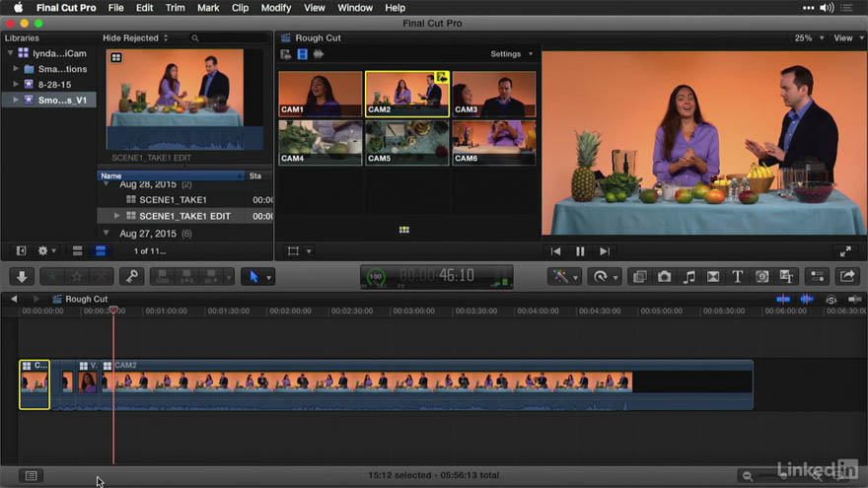The width and height of the screenshot is (868, 488).
Task: Collapse the lynda...iCam library
Action: [10, 53]
